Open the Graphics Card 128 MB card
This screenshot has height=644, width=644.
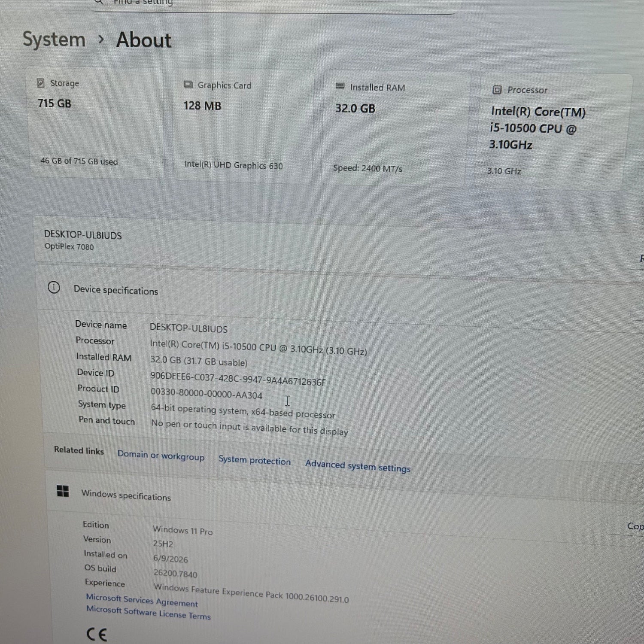(243, 127)
